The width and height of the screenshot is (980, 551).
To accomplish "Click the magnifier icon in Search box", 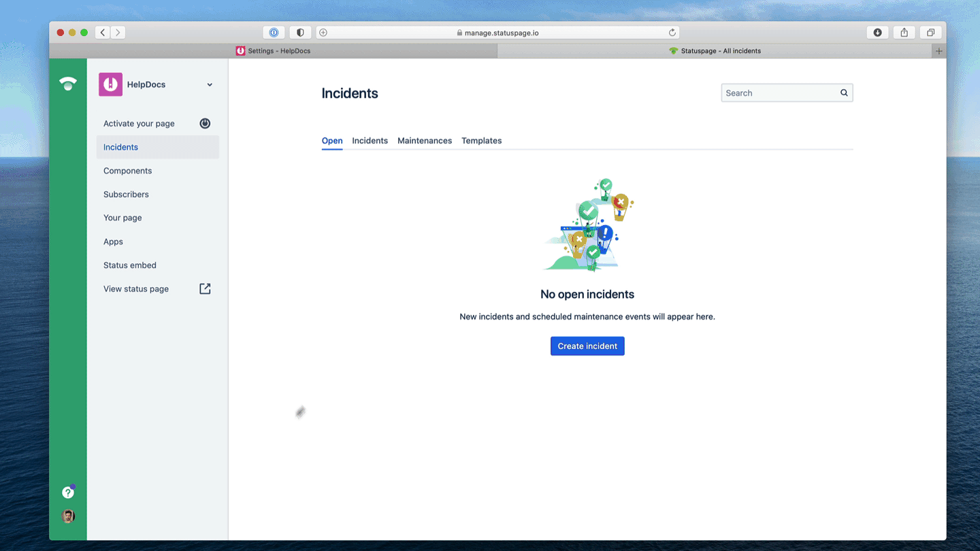I will pyautogui.click(x=844, y=93).
